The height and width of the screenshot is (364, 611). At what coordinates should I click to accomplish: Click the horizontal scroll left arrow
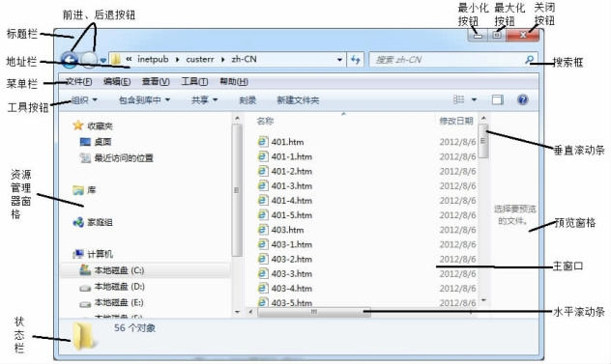[250, 312]
